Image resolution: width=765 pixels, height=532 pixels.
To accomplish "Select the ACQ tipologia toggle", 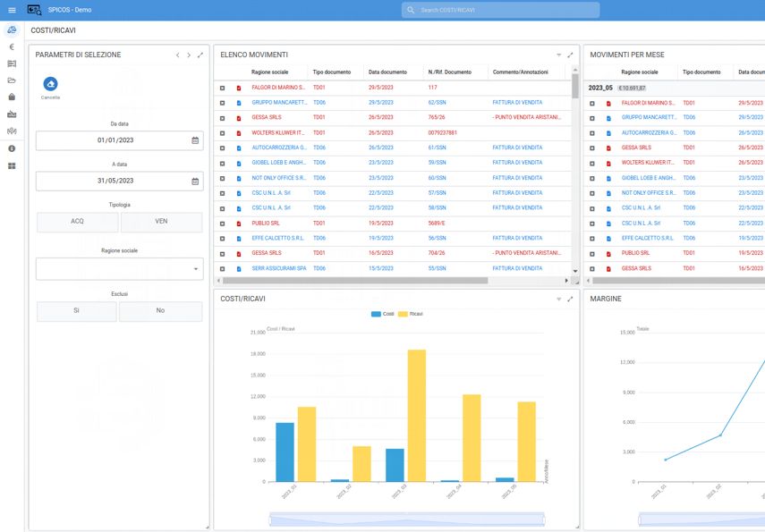I will point(77,221).
